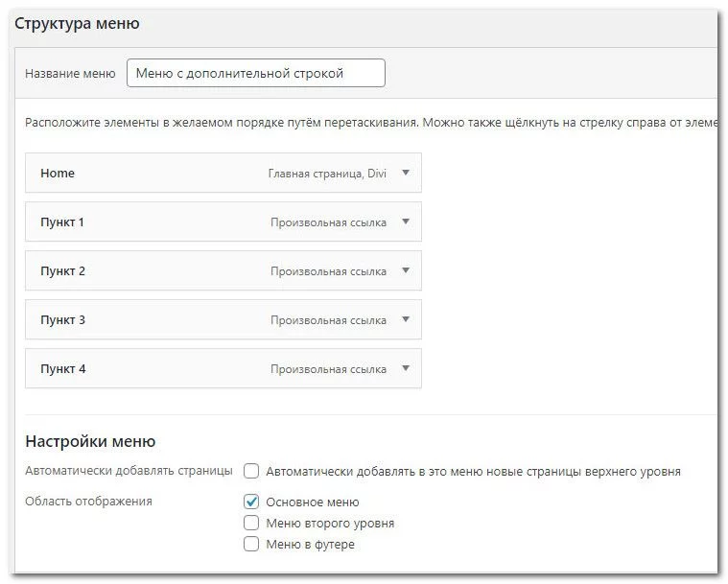
Task: Click the Область отображения label
Action: (88, 502)
